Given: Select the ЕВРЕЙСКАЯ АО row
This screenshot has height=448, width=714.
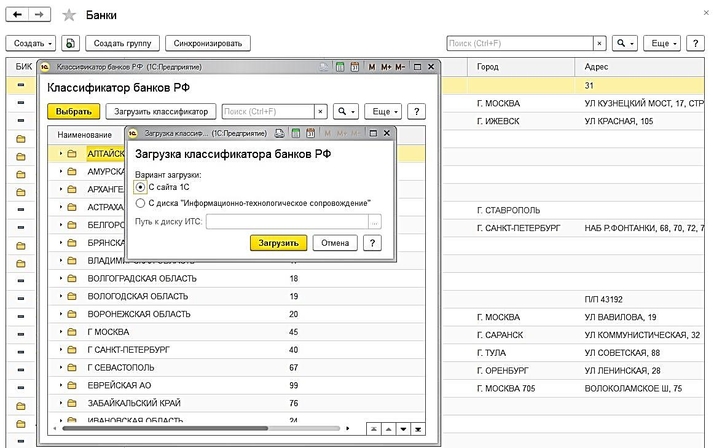Looking at the screenshot, I should 236,385.
